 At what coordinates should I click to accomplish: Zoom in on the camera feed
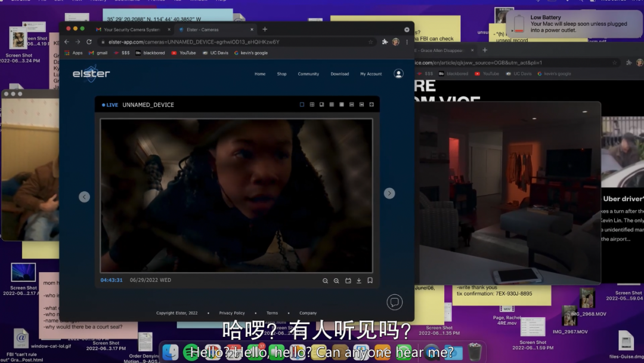click(x=336, y=281)
